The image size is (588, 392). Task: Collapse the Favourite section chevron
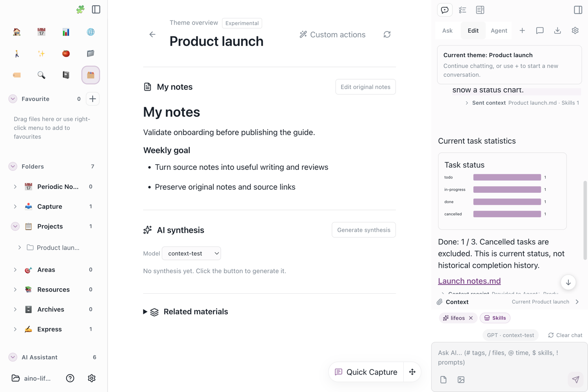click(x=13, y=99)
